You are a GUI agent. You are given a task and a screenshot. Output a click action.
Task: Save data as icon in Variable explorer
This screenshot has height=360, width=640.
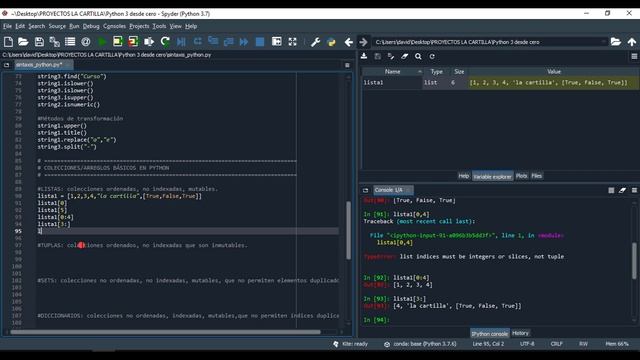pos(391,56)
